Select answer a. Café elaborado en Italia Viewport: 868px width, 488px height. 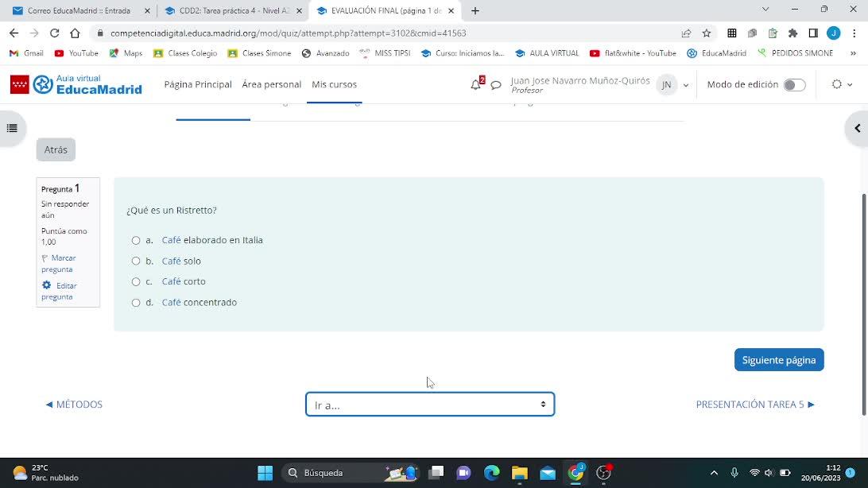136,240
